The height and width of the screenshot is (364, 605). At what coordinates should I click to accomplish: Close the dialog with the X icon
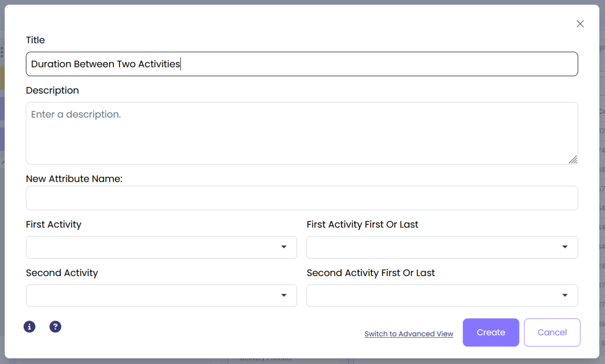pyautogui.click(x=580, y=24)
